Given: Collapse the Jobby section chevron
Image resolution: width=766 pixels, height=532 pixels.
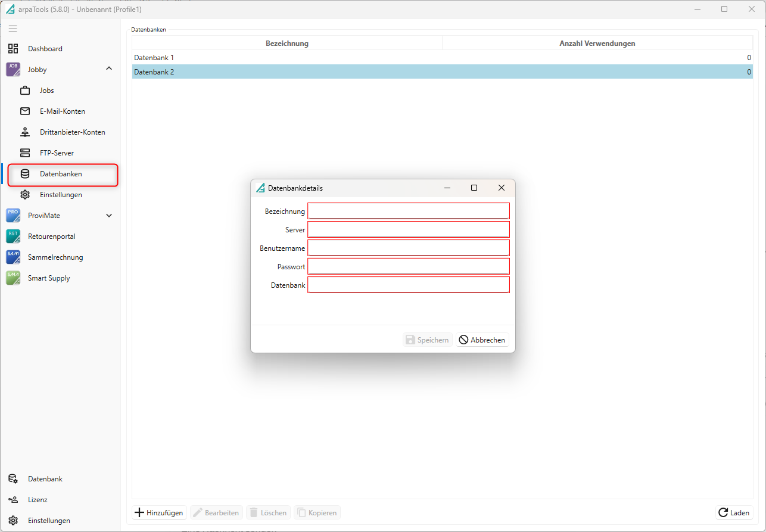Looking at the screenshot, I should 109,69.
